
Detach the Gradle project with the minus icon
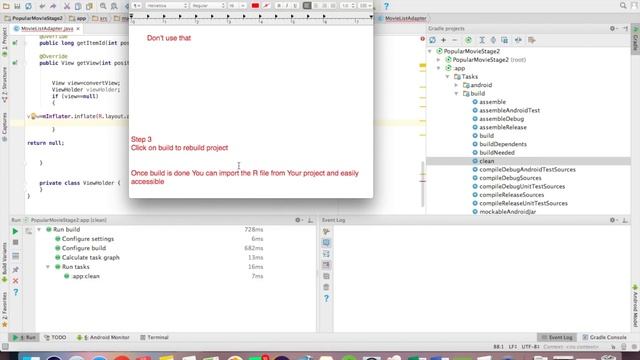[454, 40]
